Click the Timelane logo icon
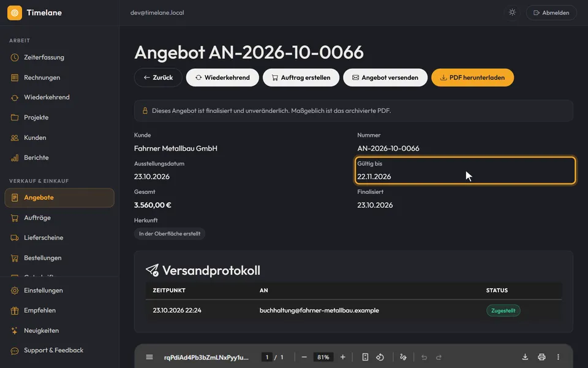 [15, 13]
